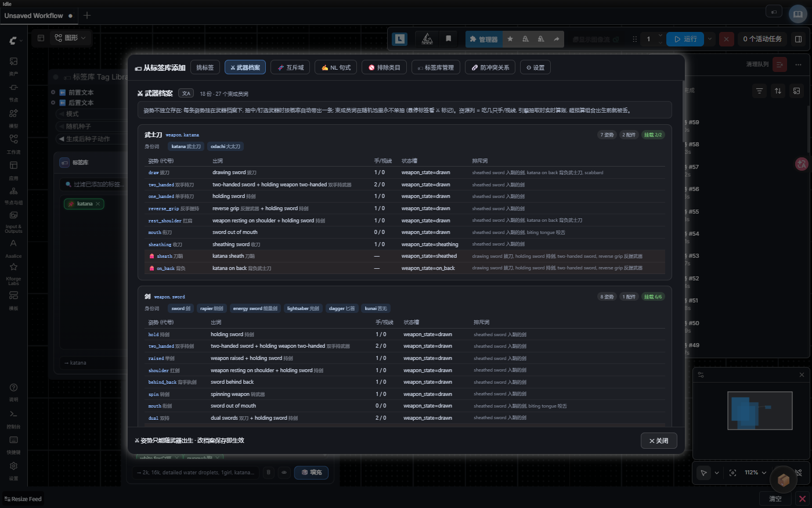The width and height of the screenshot is (812, 508).
Task: Switch to the 武器档案 tab
Action: coord(245,67)
